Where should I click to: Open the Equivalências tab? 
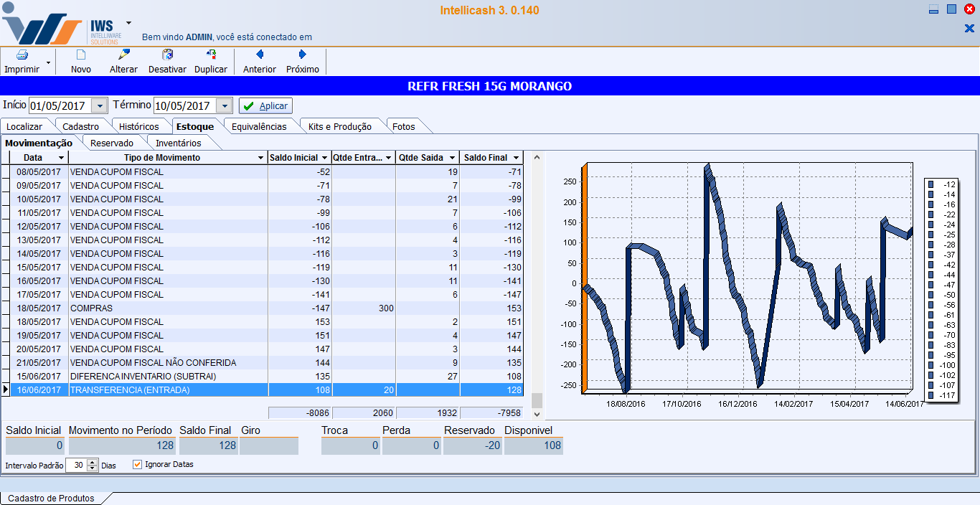pyautogui.click(x=259, y=126)
